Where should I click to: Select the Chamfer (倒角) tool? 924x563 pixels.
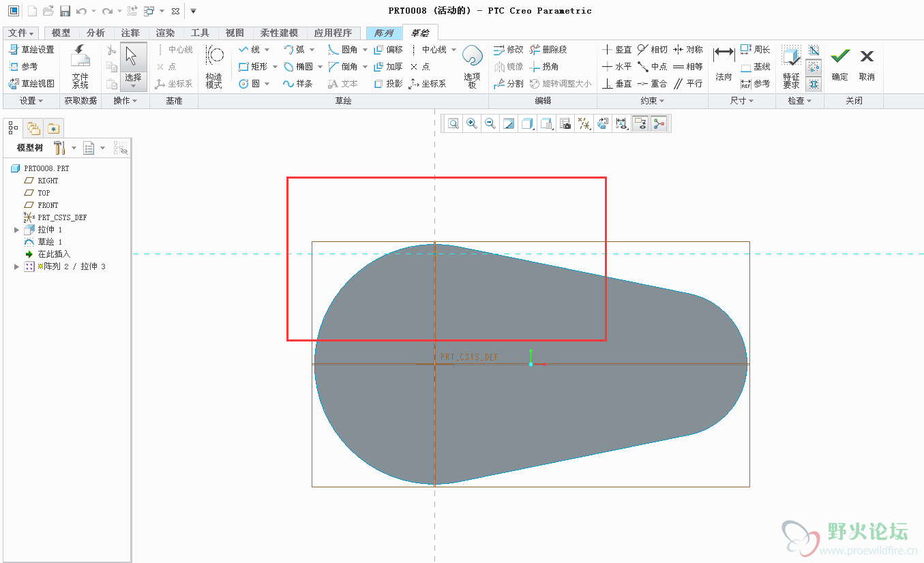pyautogui.click(x=343, y=67)
